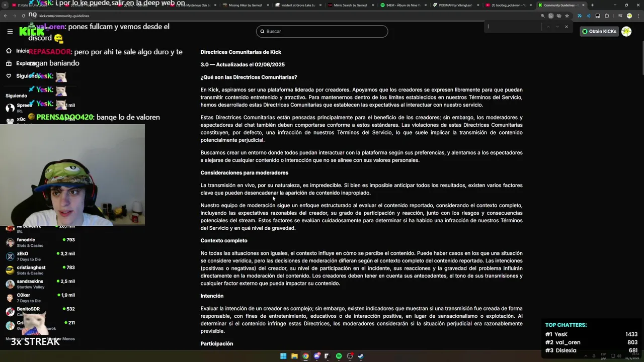
Task: Click the browser back arrow
Action: coord(6,16)
